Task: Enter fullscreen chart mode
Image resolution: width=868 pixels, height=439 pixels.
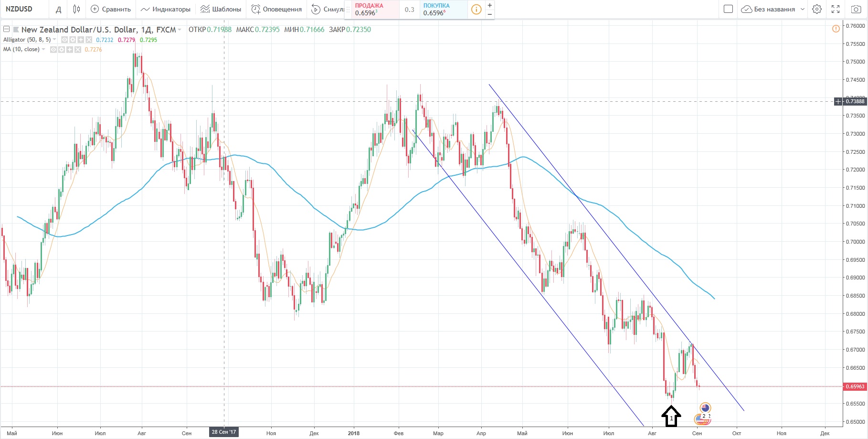Action: [836, 9]
